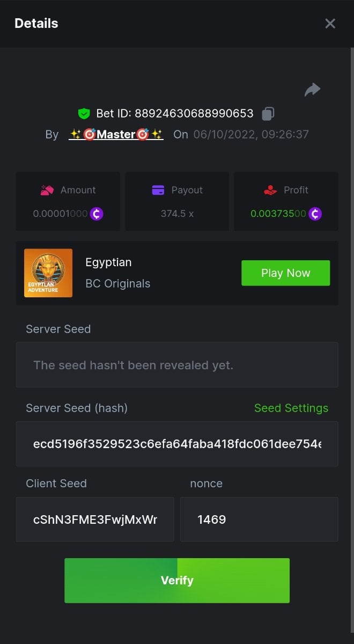The height and width of the screenshot is (644, 354).
Task: Open the Master player profile link
Action: pyautogui.click(x=116, y=134)
